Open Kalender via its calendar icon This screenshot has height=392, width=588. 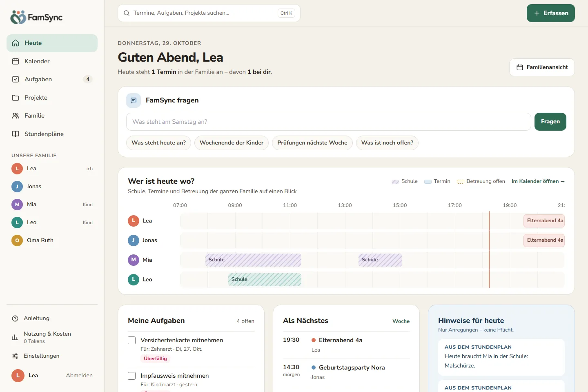click(16, 61)
